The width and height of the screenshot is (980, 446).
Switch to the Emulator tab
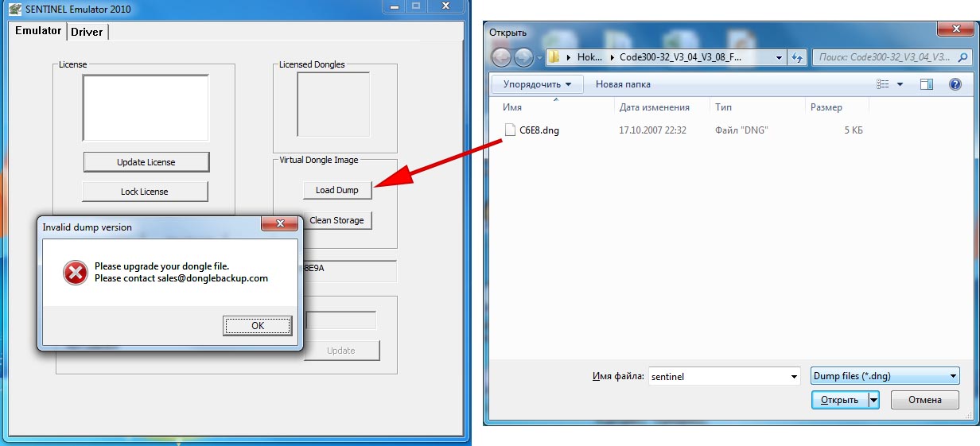click(37, 31)
